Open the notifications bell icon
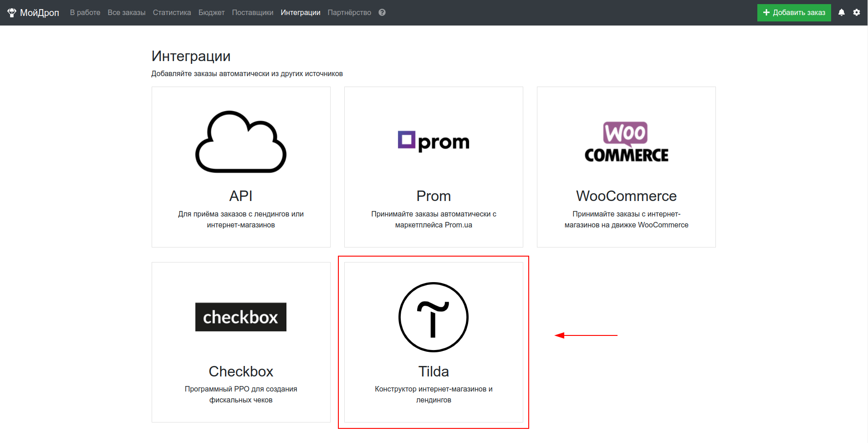868x443 pixels. [842, 13]
